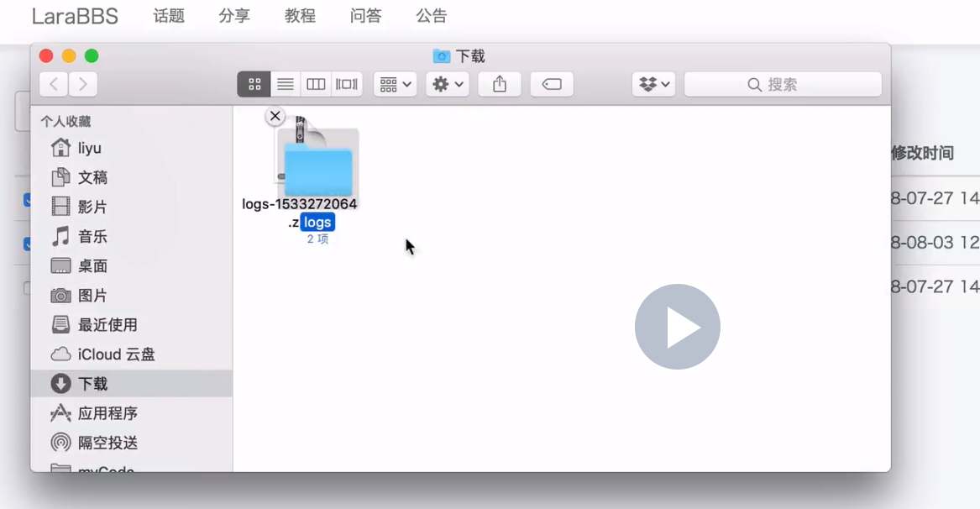
Task: Open 桌面 in the Finder sidebar
Action: pyautogui.click(x=131, y=265)
